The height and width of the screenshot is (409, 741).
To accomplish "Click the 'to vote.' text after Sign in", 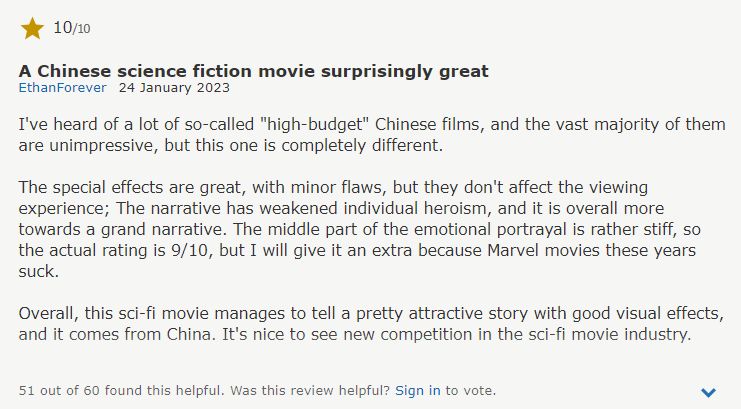I will [471, 391].
